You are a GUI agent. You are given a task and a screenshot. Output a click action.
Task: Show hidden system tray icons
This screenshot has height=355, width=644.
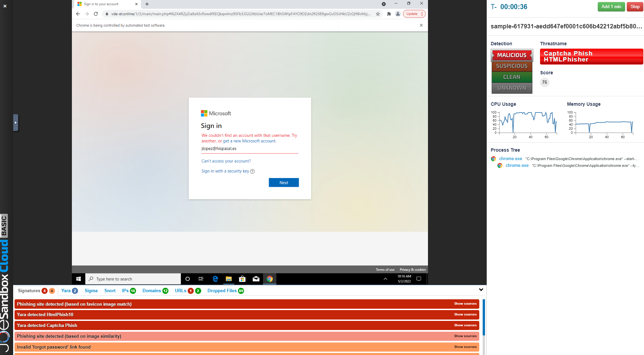(385, 279)
